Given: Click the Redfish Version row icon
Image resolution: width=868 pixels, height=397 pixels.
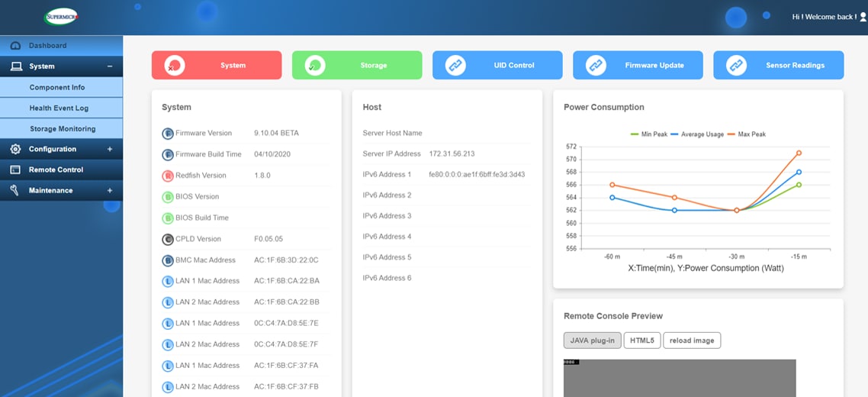Looking at the screenshot, I should click(x=168, y=176).
